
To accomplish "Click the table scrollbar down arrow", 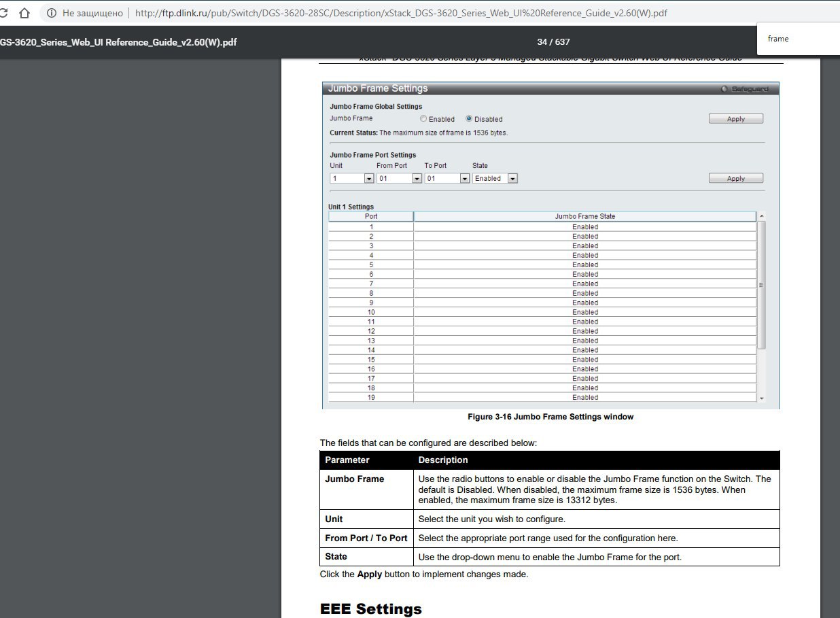I will 761,398.
